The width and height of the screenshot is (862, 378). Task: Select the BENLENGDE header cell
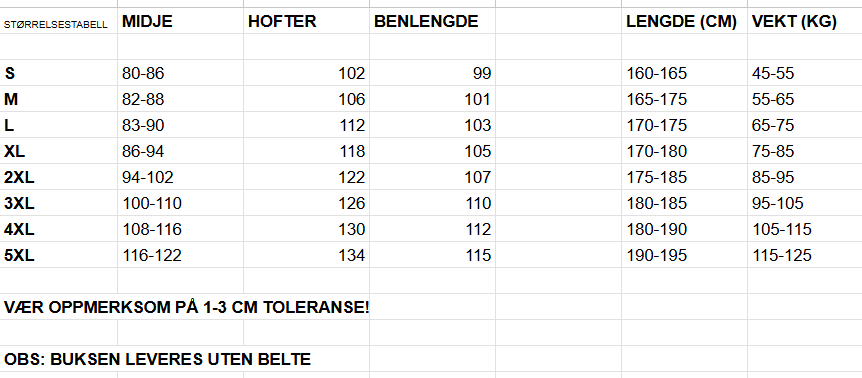(432, 21)
